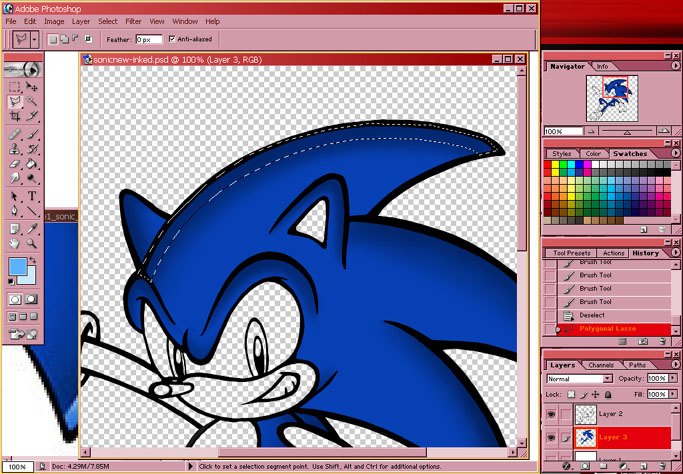Choose Intersect with selection mode

(88, 39)
